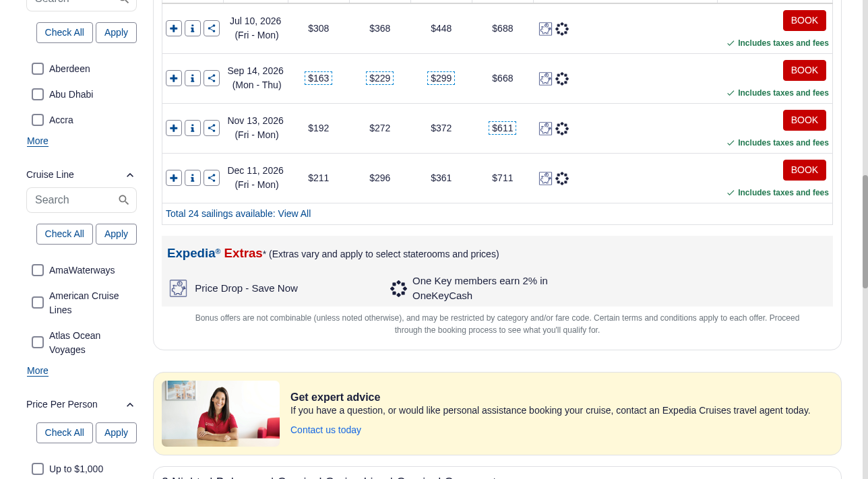This screenshot has height=479, width=868.
Task: Click OneKeyCash icon in Expedia Extras legend
Action: (x=399, y=288)
